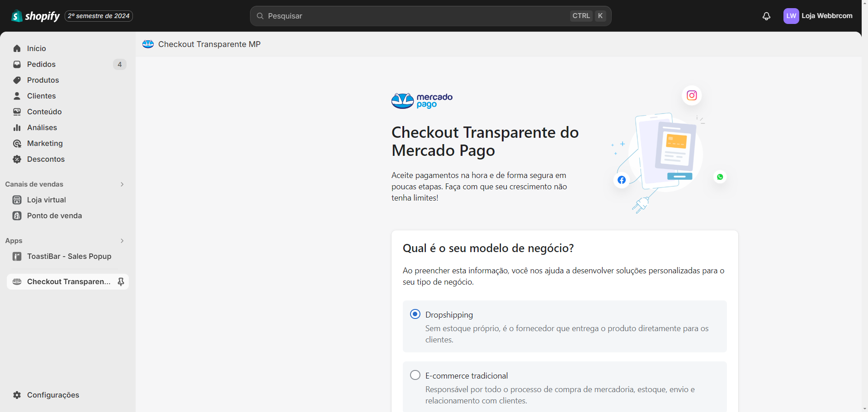Click the Mercado Pago icon in the page header

coord(148,44)
